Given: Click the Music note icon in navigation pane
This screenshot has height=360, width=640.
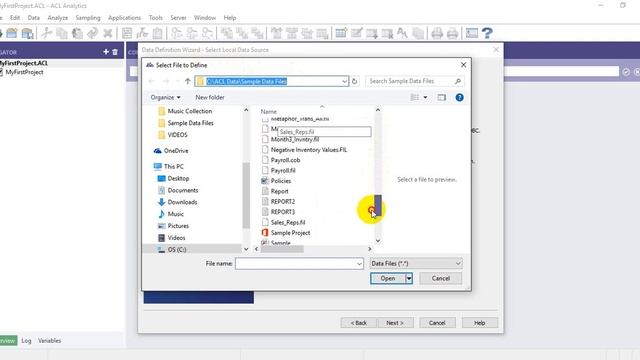Looking at the screenshot, I should click(x=162, y=214).
